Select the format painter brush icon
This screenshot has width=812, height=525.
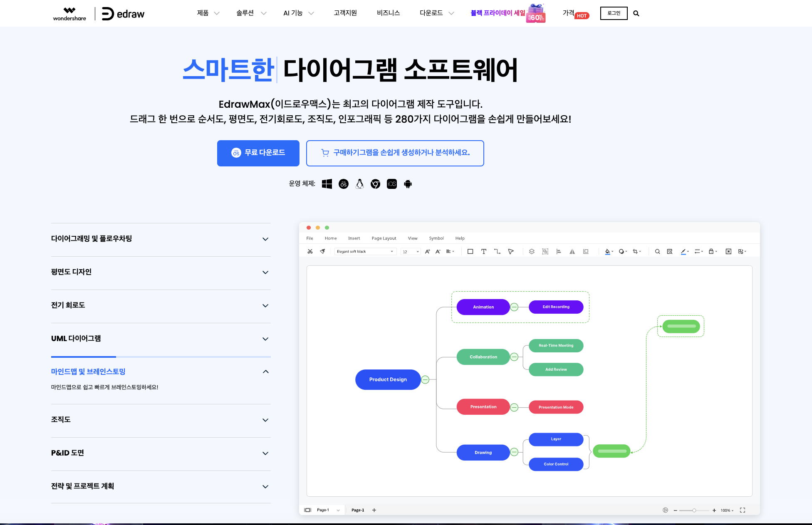click(322, 251)
